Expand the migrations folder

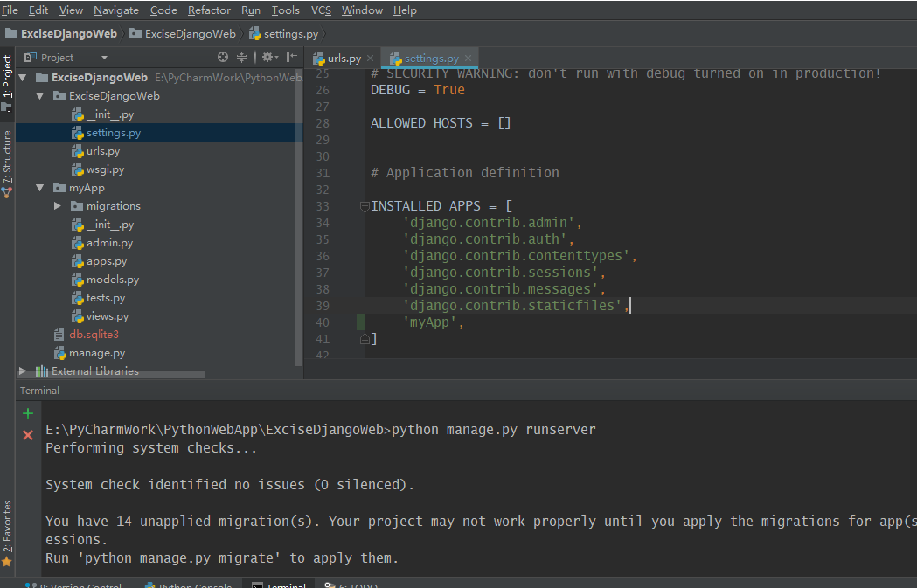click(x=58, y=205)
